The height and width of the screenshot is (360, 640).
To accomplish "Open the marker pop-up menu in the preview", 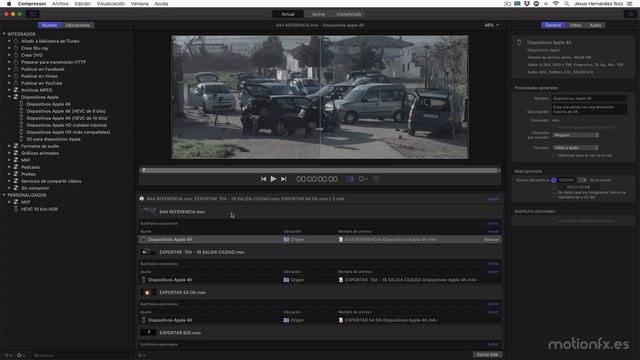I will pyautogui.click(x=362, y=179).
